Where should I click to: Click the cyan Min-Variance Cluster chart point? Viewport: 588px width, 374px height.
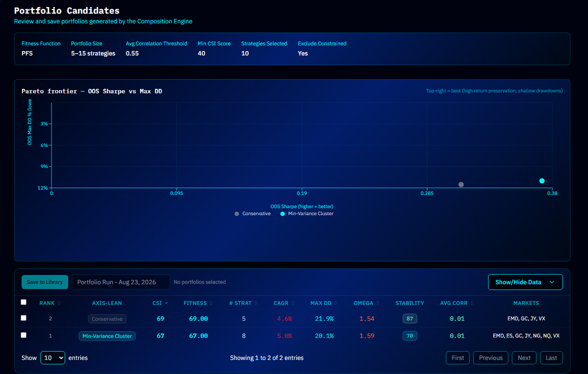pos(542,181)
